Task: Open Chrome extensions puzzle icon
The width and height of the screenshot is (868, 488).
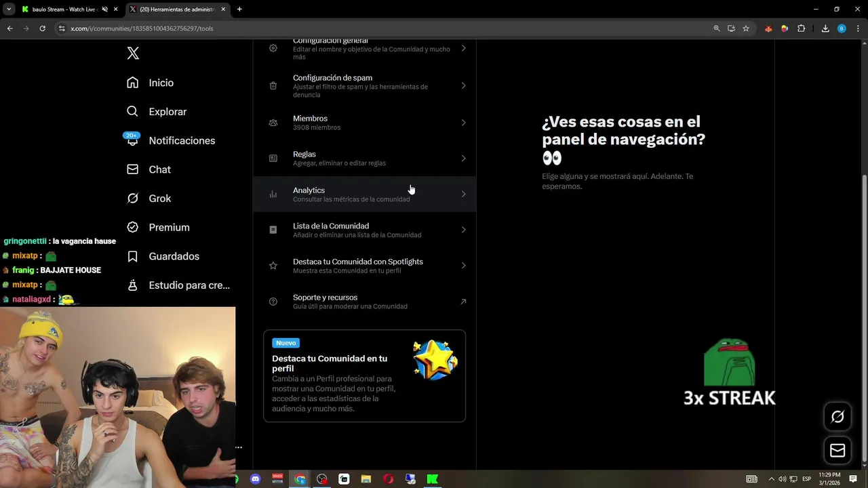Action: point(801,28)
